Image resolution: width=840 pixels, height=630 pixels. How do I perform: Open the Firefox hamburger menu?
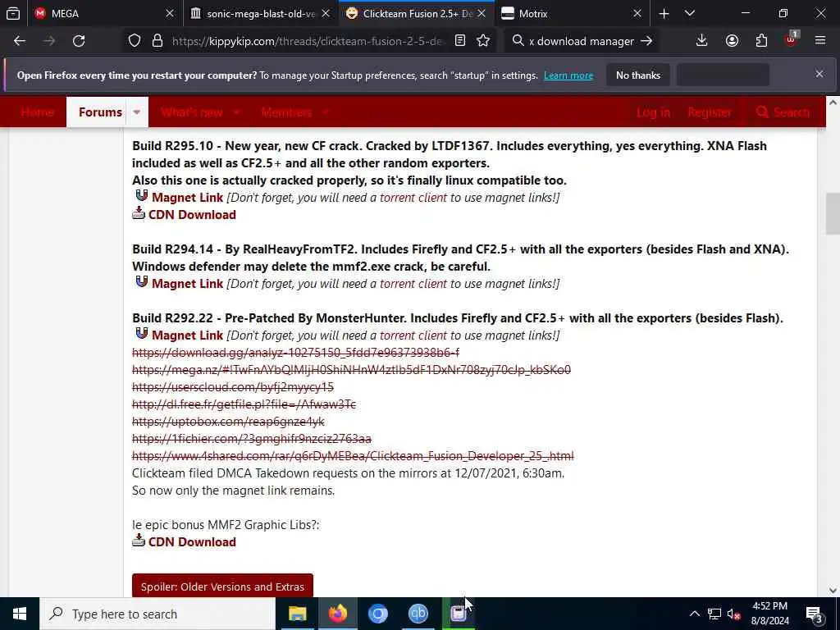tap(820, 41)
